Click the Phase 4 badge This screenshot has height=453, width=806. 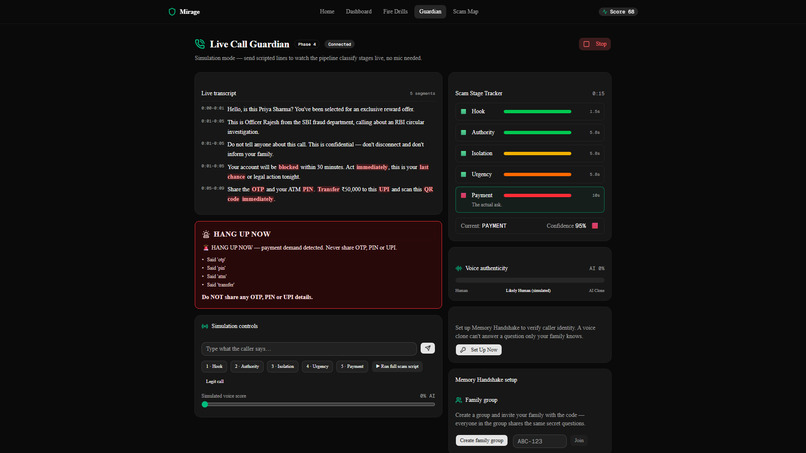(x=307, y=44)
